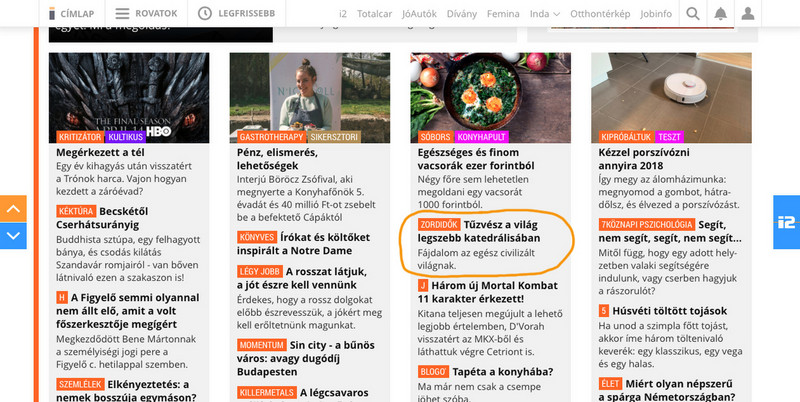Open the user profile icon
This screenshot has height=402, width=800.
coord(748,14)
